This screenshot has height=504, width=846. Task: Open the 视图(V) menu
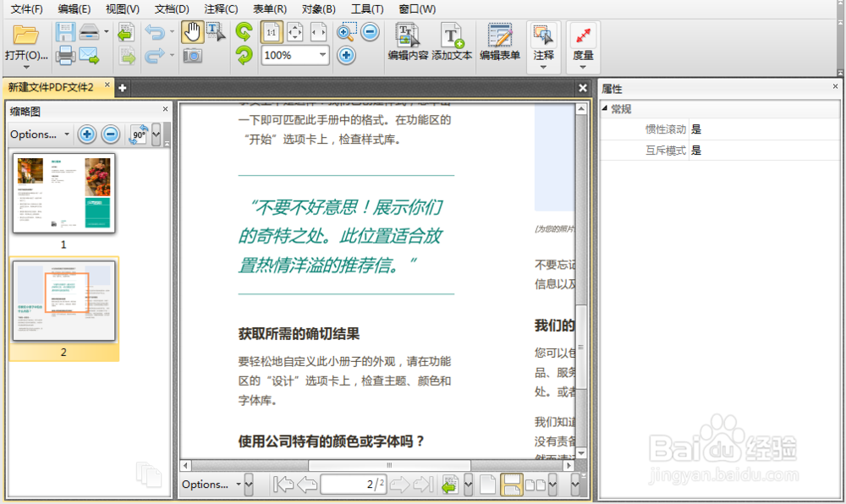point(122,9)
